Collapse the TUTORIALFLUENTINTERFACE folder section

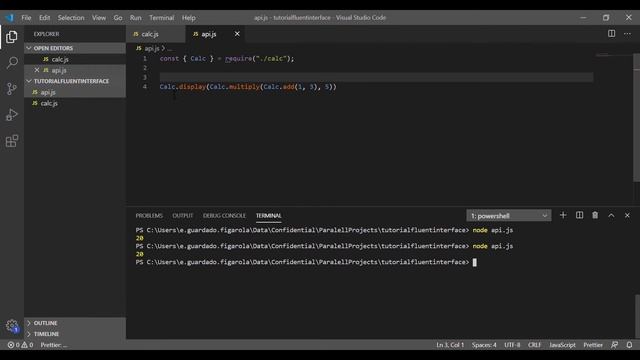coord(75,81)
